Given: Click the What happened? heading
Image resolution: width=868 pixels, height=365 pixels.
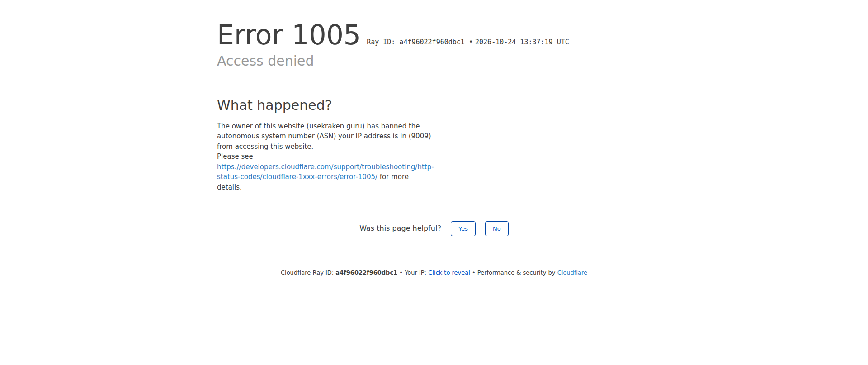Looking at the screenshot, I should click(274, 105).
